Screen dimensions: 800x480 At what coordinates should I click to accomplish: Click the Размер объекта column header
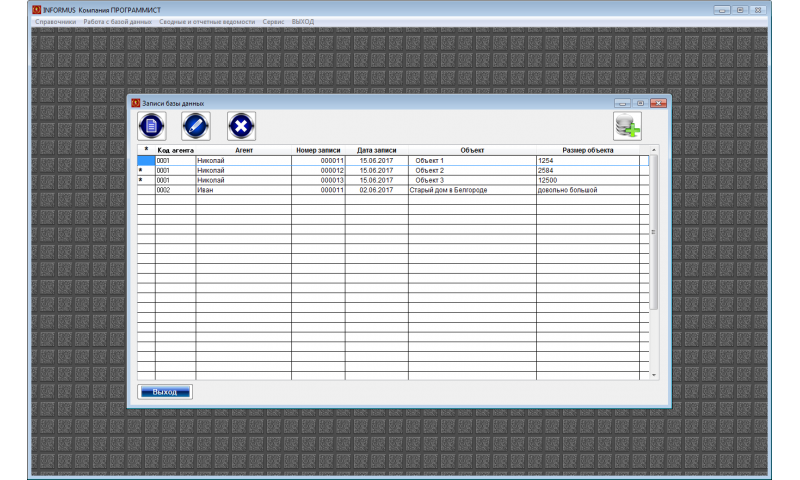pos(588,150)
